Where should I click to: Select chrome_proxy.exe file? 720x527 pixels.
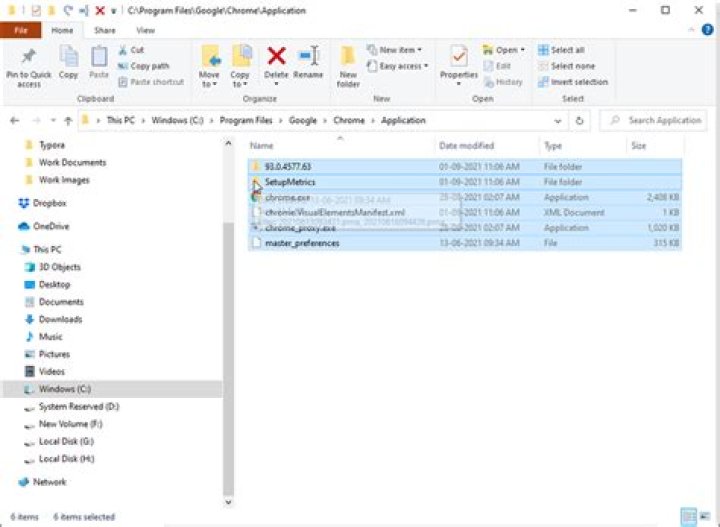[x=465, y=228]
